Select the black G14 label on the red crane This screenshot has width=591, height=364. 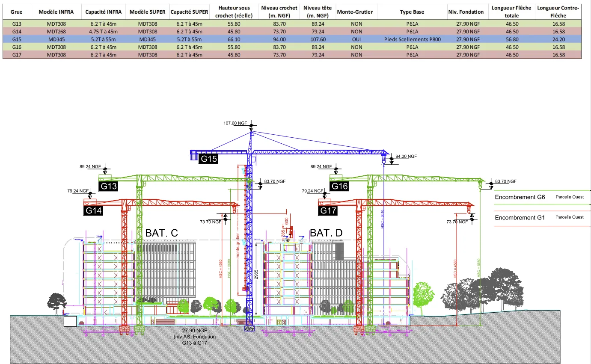94,210
